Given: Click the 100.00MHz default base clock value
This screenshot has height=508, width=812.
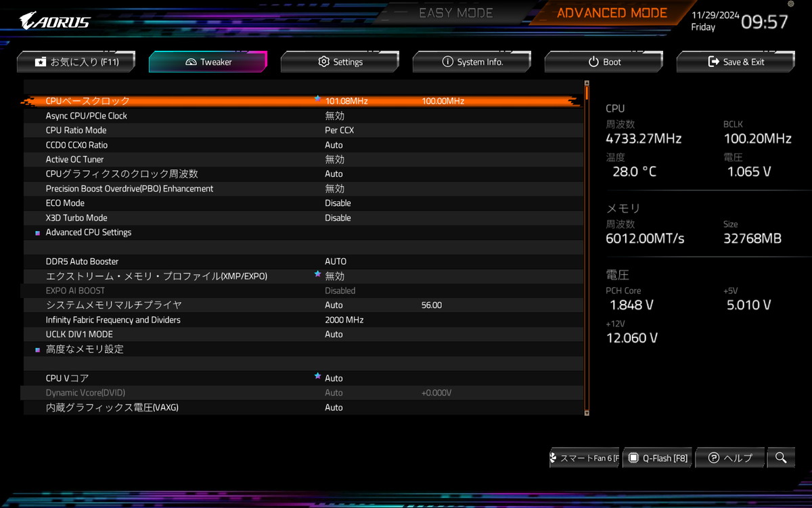Looking at the screenshot, I should click(443, 101).
